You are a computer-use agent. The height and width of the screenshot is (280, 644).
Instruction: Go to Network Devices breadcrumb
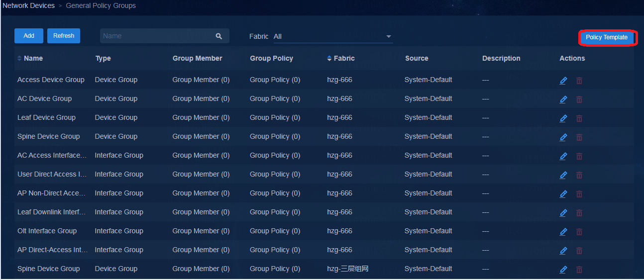pyautogui.click(x=29, y=5)
